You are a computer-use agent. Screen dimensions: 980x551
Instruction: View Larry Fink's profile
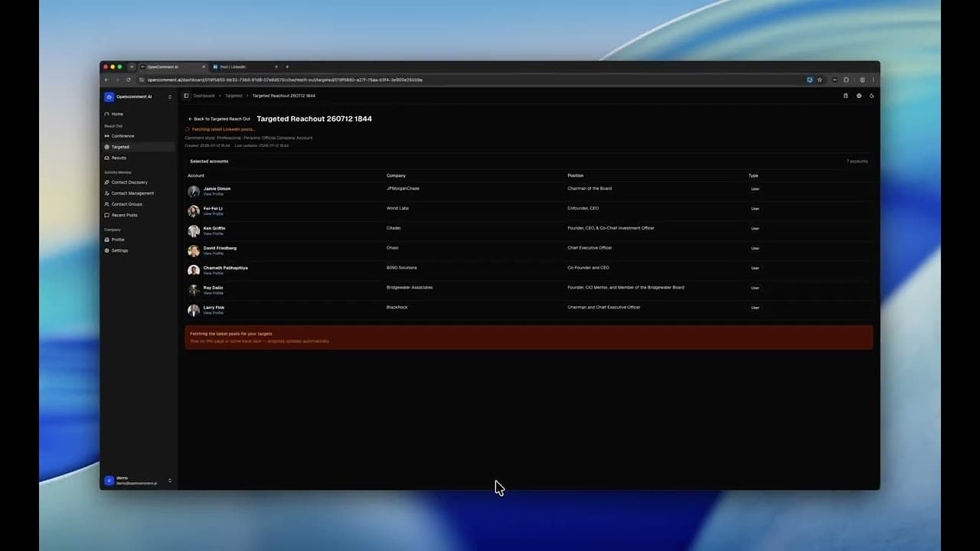coord(214,313)
